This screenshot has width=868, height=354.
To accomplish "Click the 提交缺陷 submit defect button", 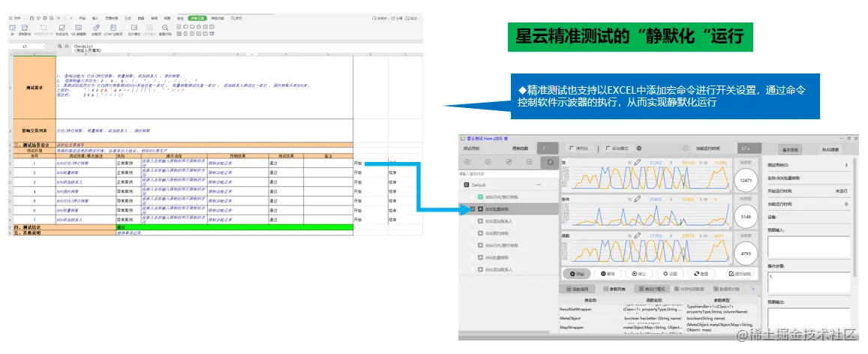I will coord(740,274).
